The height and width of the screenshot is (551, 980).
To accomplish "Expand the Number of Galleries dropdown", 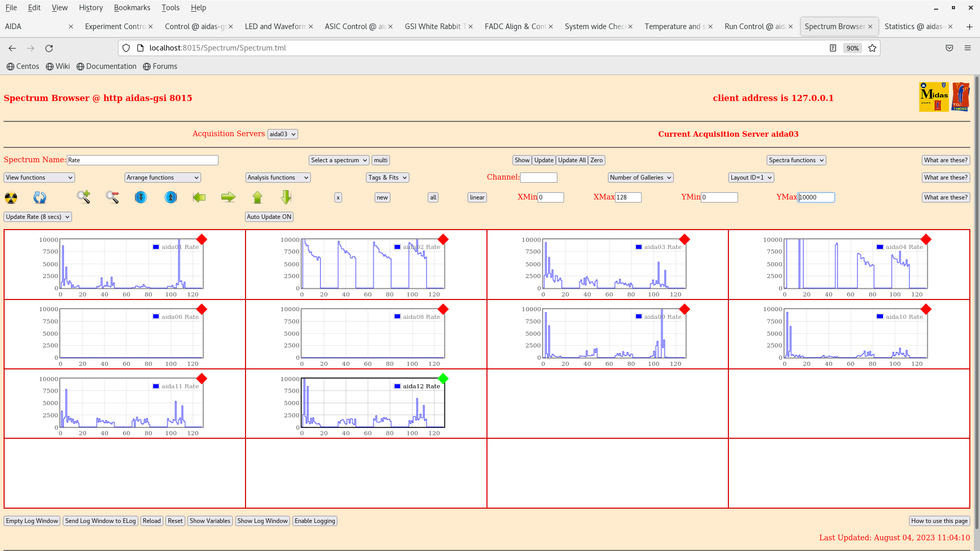I will [640, 178].
